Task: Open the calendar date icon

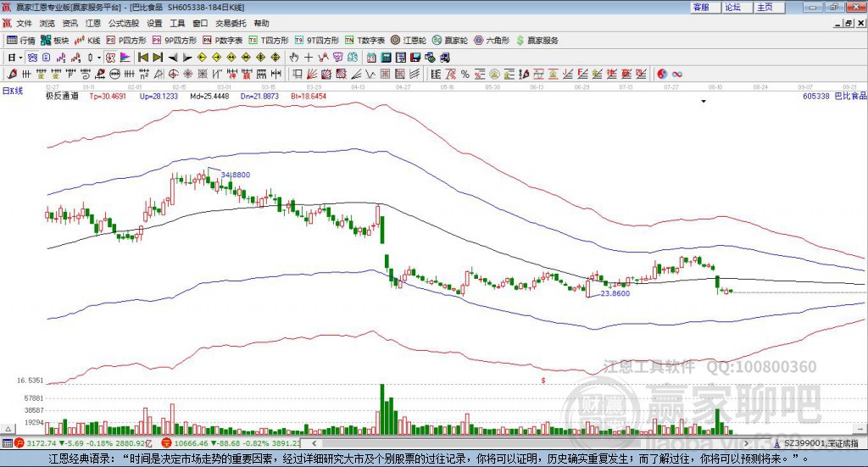Action: (x=371, y=58)
